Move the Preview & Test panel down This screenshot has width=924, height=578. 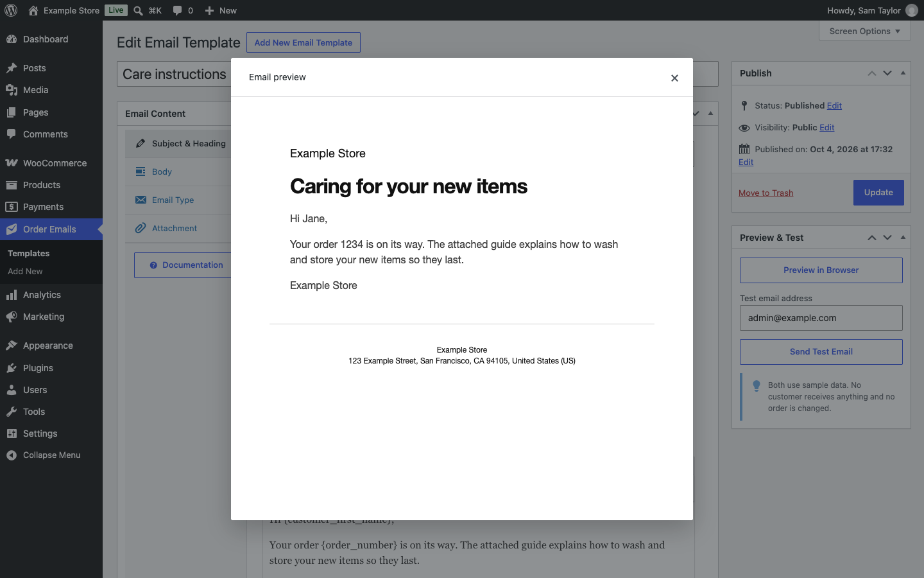click(x=887, y=238)
